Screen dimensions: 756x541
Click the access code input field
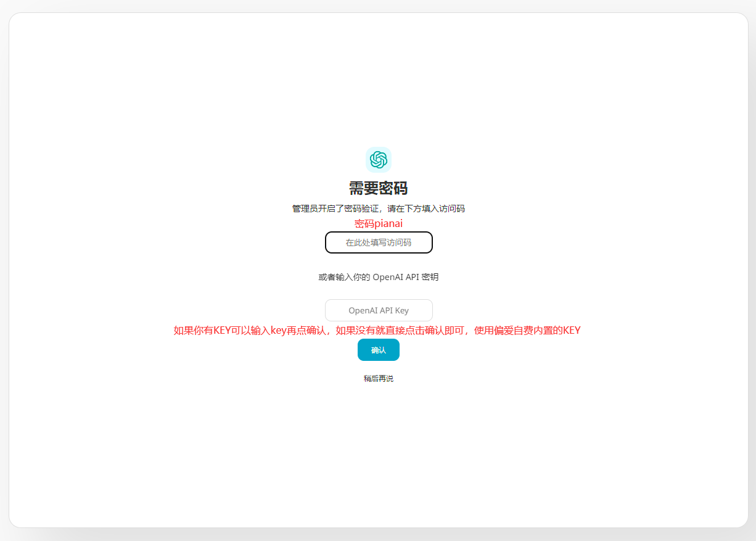tap(379, 242)
